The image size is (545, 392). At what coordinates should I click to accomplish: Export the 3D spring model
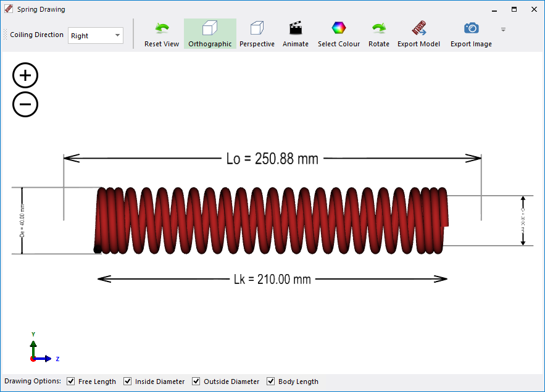pyautogui.click(x=418, y=33)
